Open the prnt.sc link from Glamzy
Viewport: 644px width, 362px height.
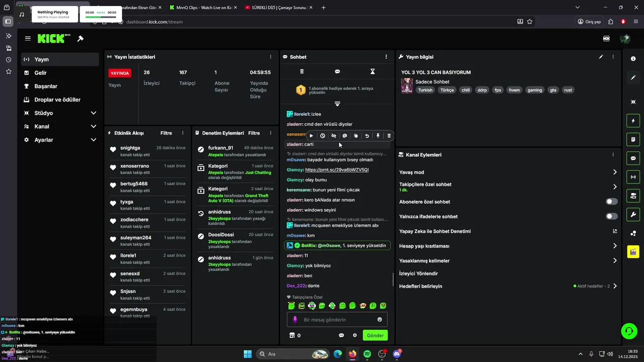click(x=337, y=169)
